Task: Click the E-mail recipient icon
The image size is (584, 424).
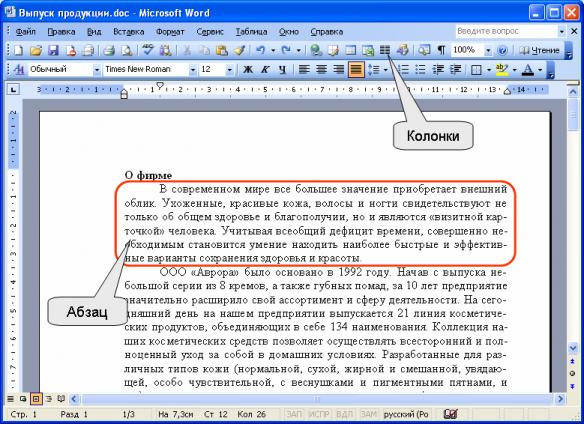Action: point(88,50)
